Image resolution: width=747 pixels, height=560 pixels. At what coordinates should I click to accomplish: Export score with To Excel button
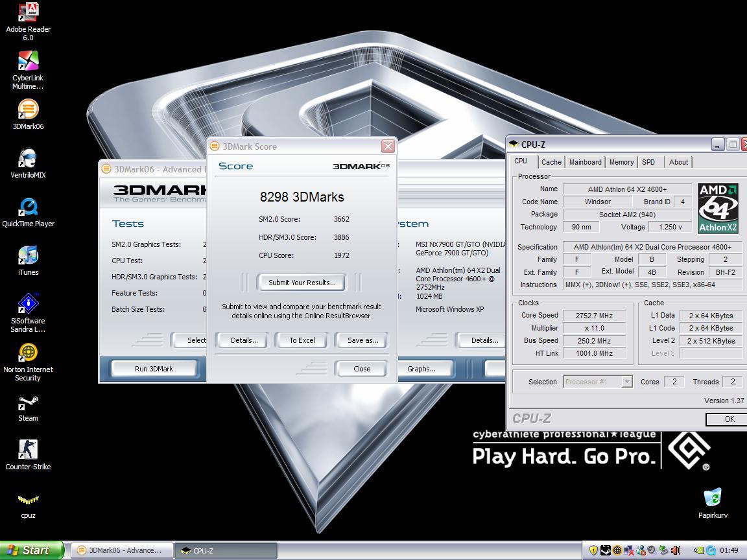[302, 340]
